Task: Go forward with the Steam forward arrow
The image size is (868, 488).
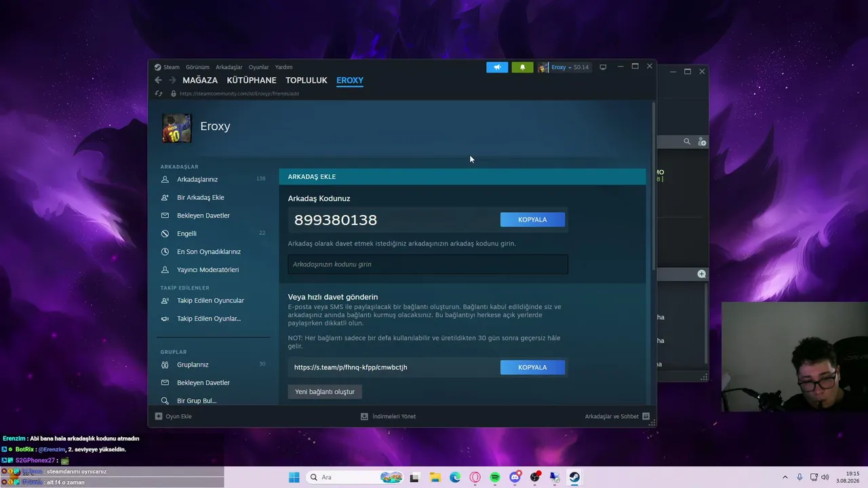Action: click(173, 80)
